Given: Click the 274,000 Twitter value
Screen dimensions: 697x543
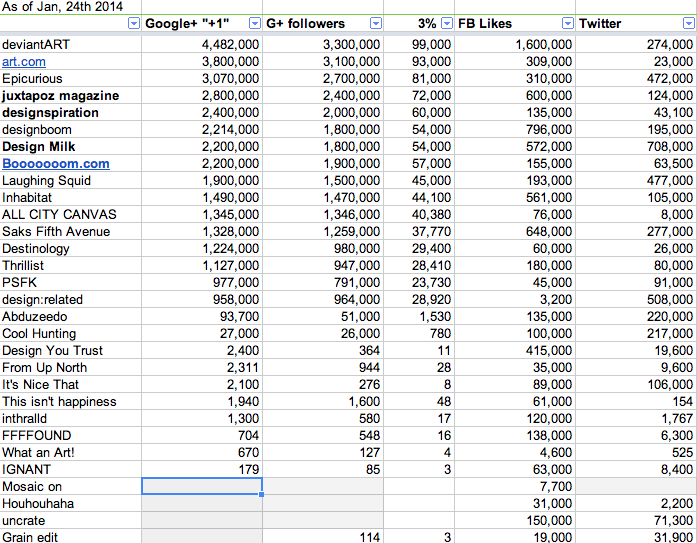Looking at the screenshot, I should pos(670,44).
